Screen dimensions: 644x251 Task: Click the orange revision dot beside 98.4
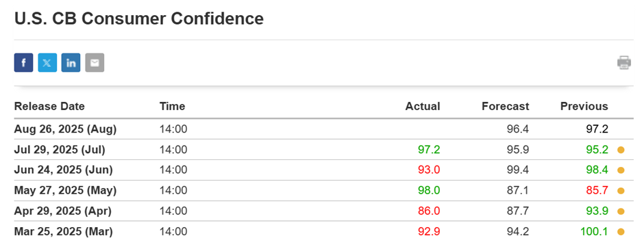[621, 170]
